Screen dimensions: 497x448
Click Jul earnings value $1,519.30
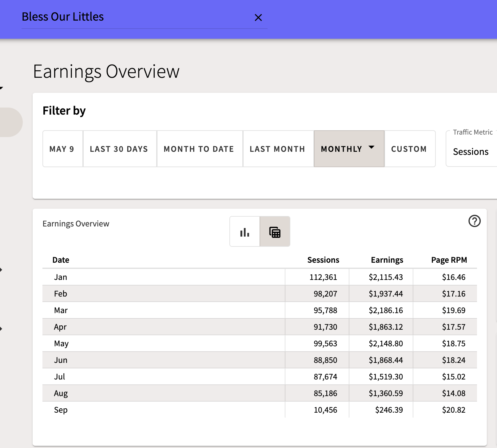pos(386,377)
